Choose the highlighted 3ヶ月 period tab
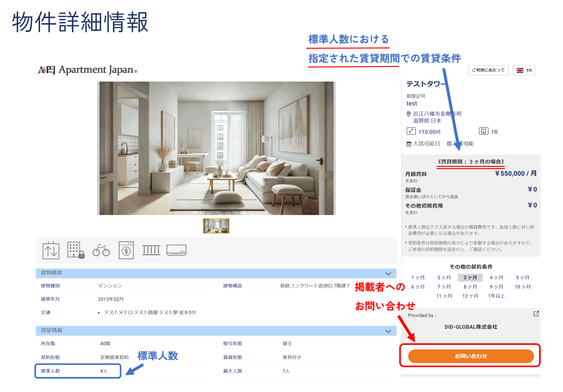 (470, 278)
